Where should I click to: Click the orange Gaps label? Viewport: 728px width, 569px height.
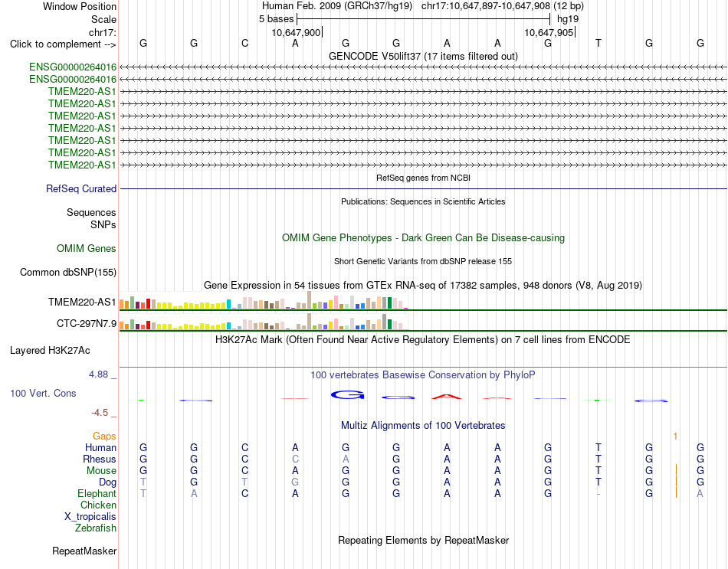(104, 437)
